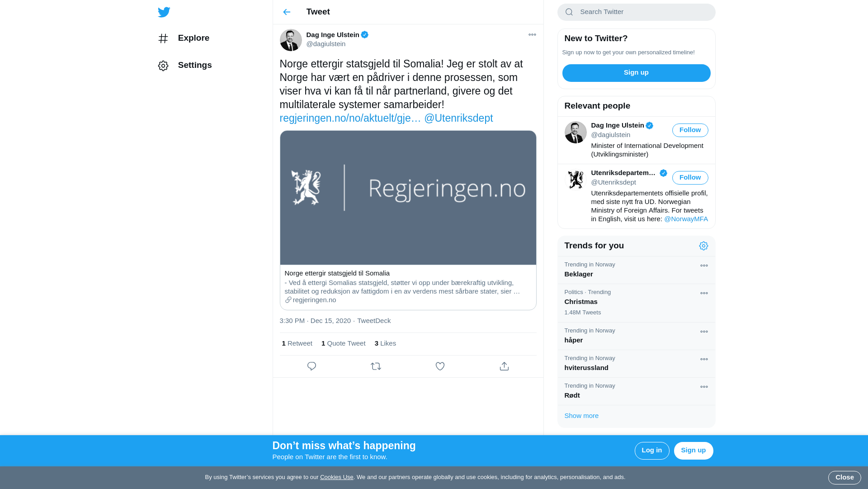Open options for Beklager trend
This screenshot has width=868, height=489.
(x=704, y=266)
